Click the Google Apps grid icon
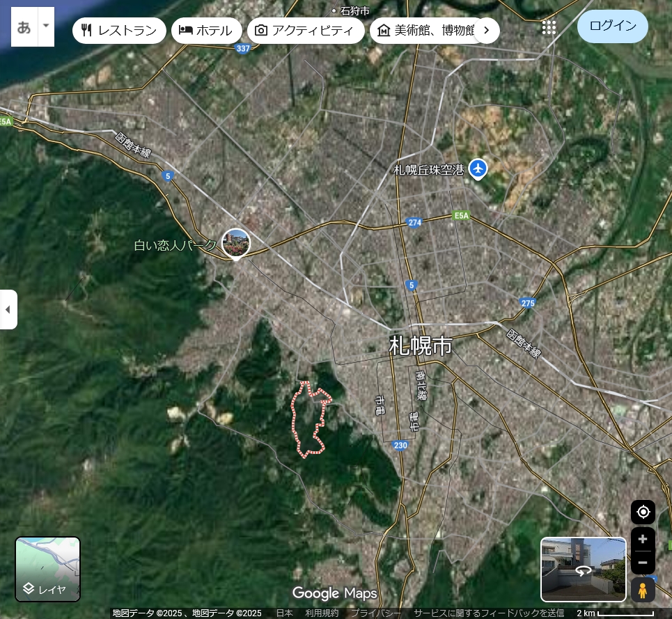Viewport: 672px width, 619px height. (x=549, y=27)
